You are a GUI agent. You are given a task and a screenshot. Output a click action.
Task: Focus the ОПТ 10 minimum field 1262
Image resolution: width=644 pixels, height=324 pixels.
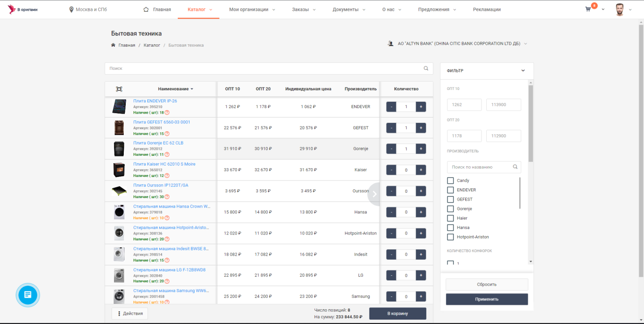click(x=464, y=105)
